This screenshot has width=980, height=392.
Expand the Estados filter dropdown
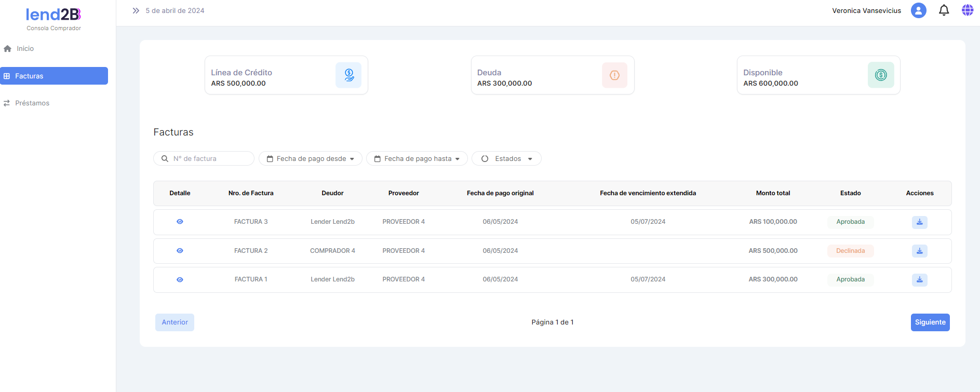(x=506, y=159)
